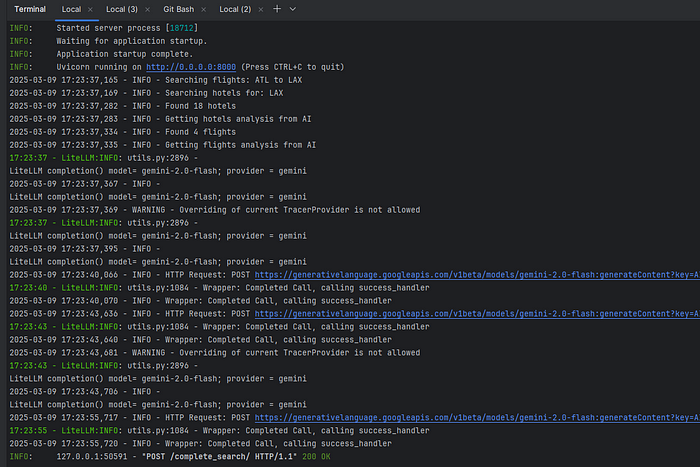Open the Git Bash terminal tab
This screenshot has height=467, width=700.
(179, 9)
